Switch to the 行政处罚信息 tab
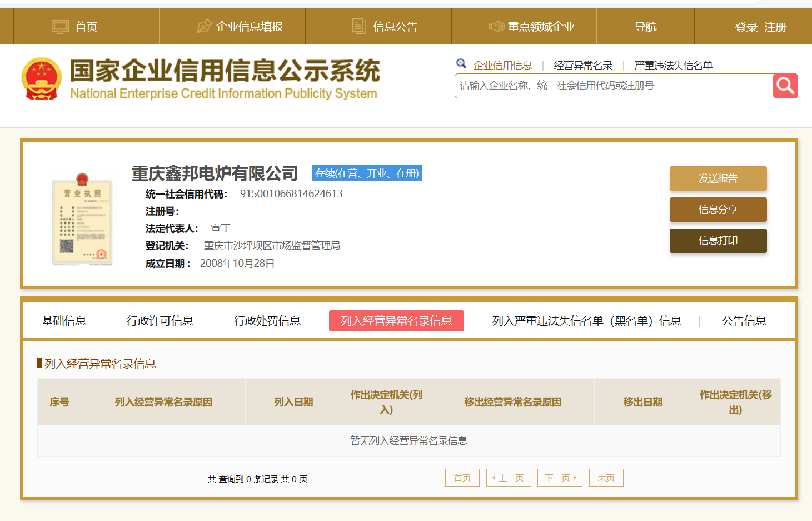The image size is (812, 521). 267,321
